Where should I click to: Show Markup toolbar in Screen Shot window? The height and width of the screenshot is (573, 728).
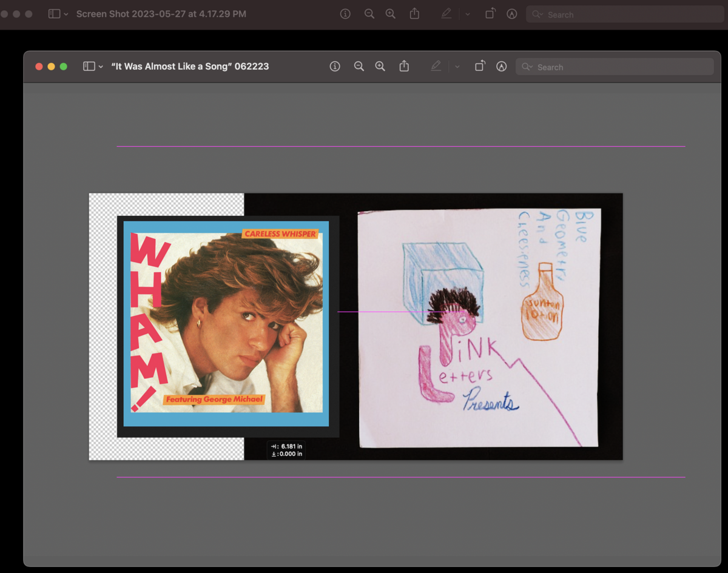(x=511, y=14)
